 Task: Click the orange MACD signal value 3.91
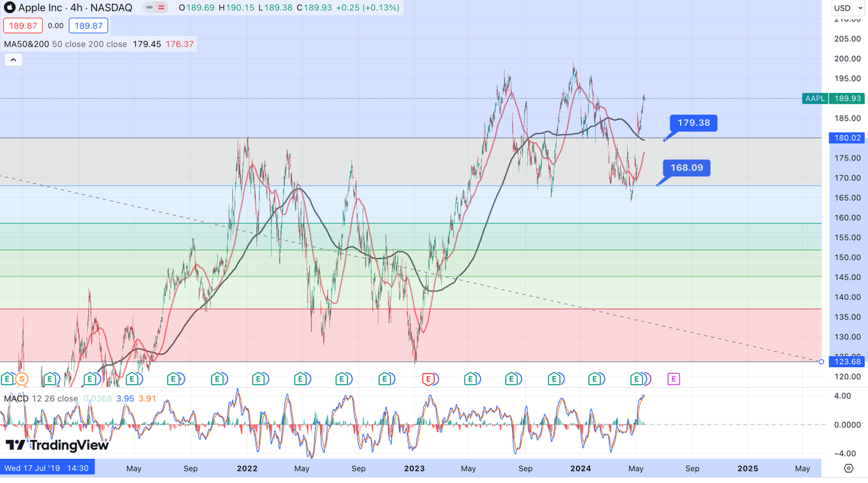(x=147, y=398)
